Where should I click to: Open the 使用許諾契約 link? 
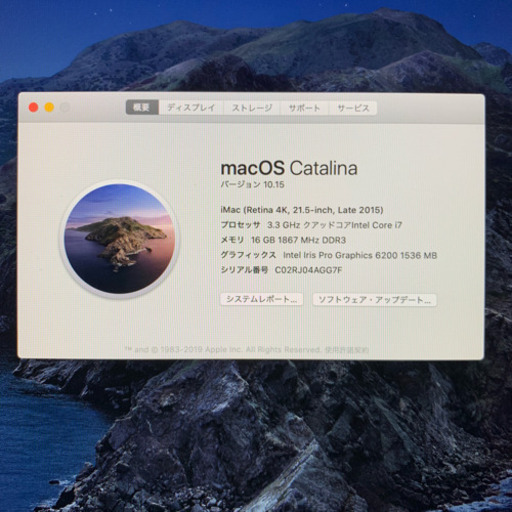[347, 350]
